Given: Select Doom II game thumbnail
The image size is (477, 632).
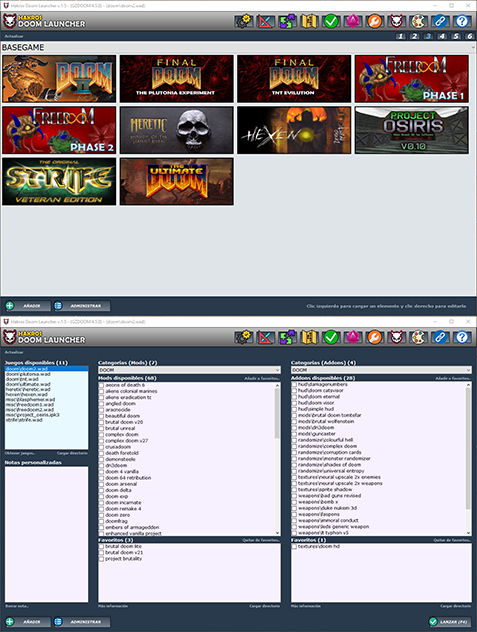Looking at the screenshot, I should (59, 79).
